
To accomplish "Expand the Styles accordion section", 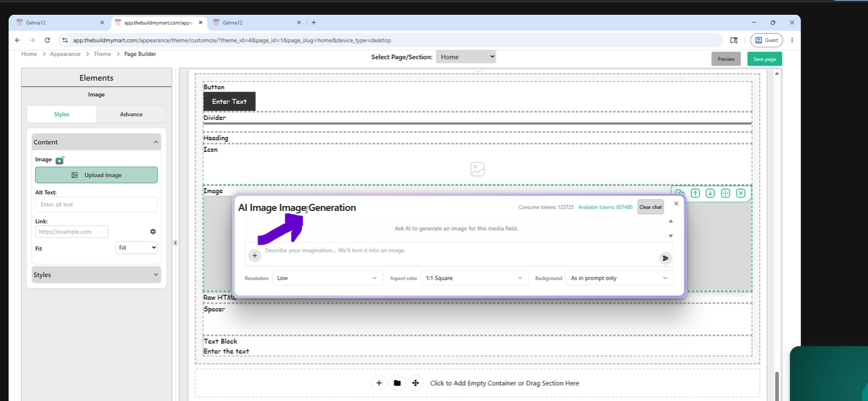I will click(x=97, y=275).
